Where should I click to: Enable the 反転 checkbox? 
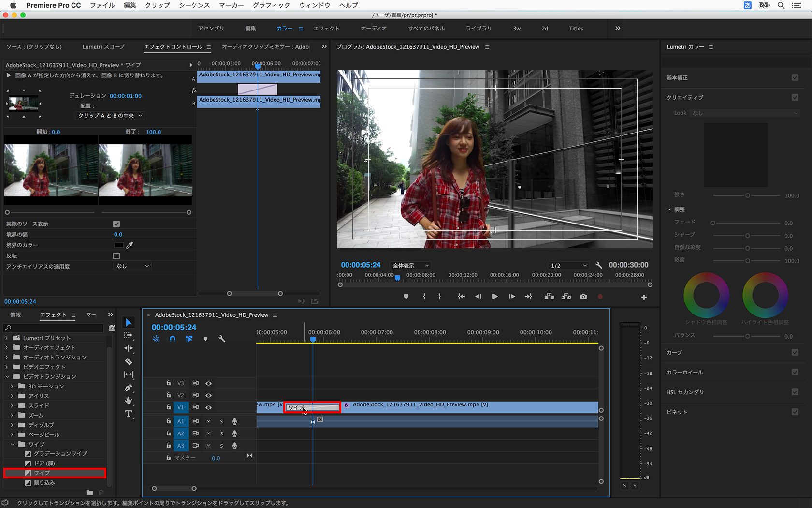point(116,256)
